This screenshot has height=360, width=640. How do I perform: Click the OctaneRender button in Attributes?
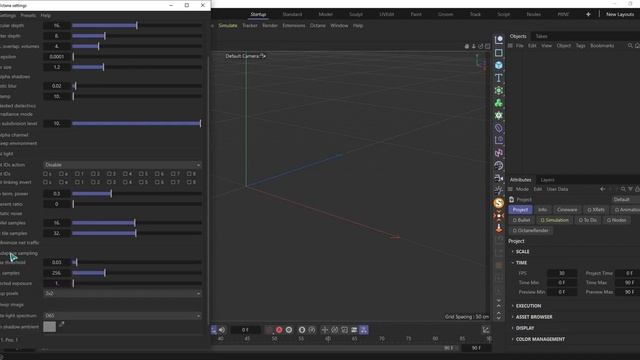click(531, 231)
